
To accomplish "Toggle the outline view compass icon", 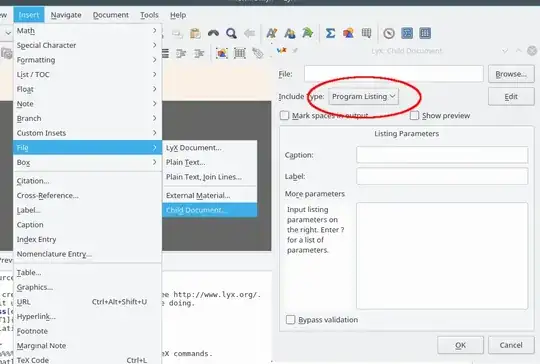I will (389, 33).
